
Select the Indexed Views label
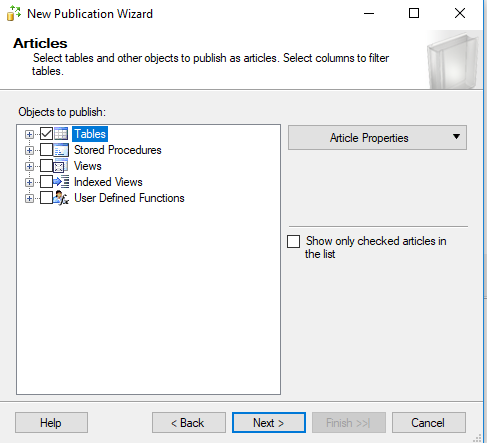(108, 182)
